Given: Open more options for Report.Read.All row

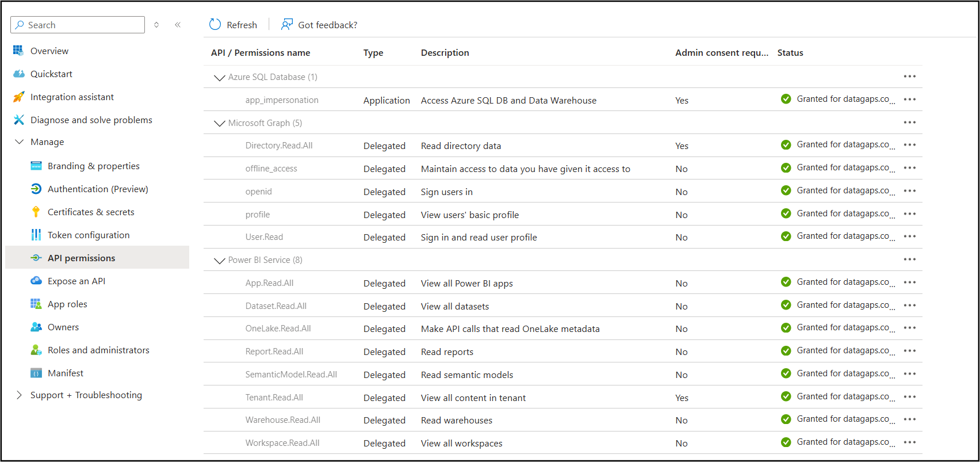Looking at the screenshot, I should (x=910, y=351).
